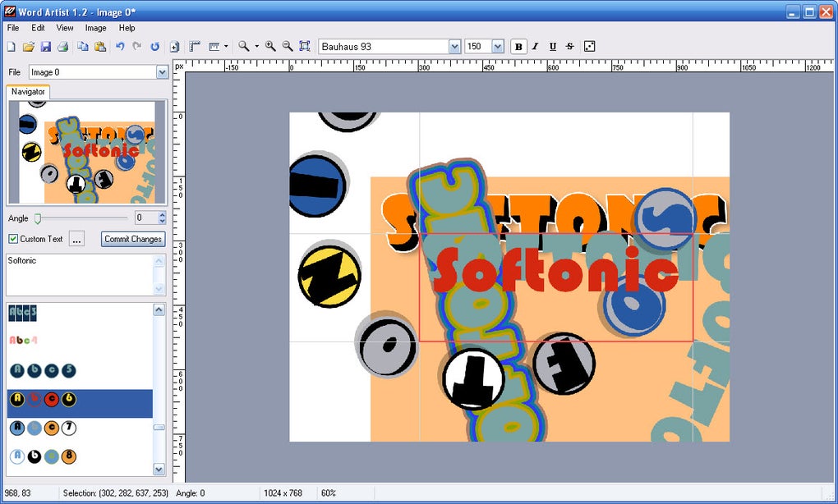838x504 pixels.
Task: Click the Zoom out magnifier icon
Action: coord(288,47)
